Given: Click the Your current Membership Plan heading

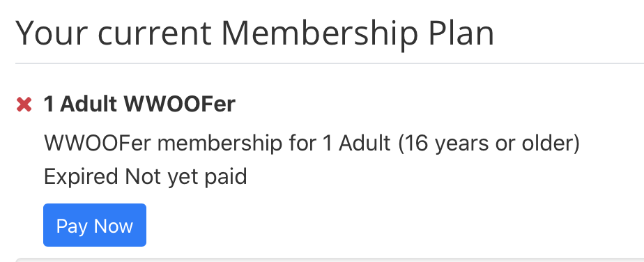Looking at the screenshot, I should pos(254,33).
